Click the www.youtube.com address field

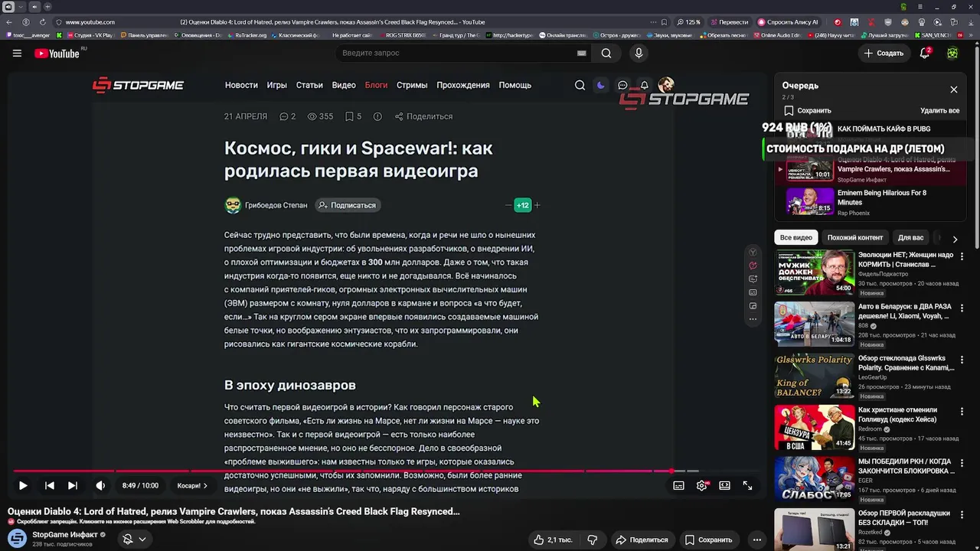click(x=90, y=22)
